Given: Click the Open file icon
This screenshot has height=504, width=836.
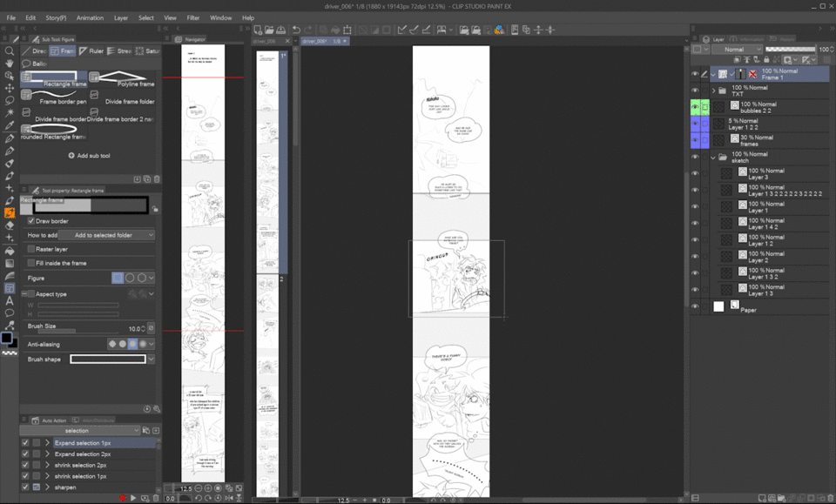Looking at the screenshot, I should tap(269, 30).
